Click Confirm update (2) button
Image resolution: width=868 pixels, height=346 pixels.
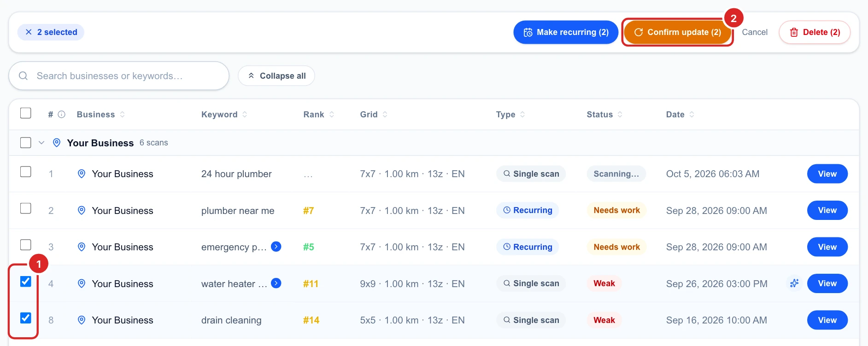coord(677,32)
